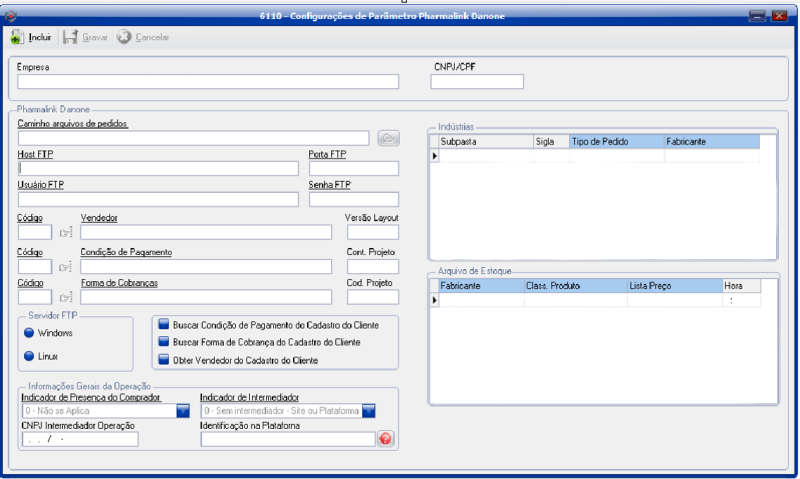Enable Buscar Forma de Cobrança do Cadastro

(163, 342)
